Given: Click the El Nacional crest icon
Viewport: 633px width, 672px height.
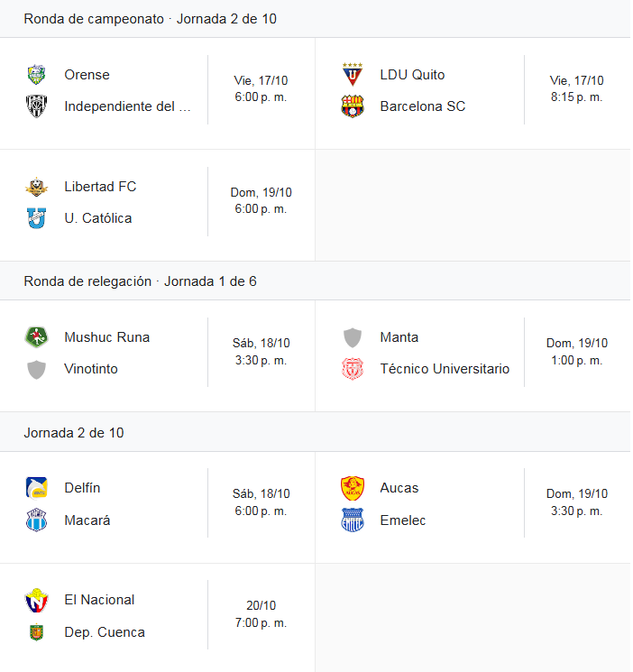Looking at the screenshot, I should tap(36, 600).
